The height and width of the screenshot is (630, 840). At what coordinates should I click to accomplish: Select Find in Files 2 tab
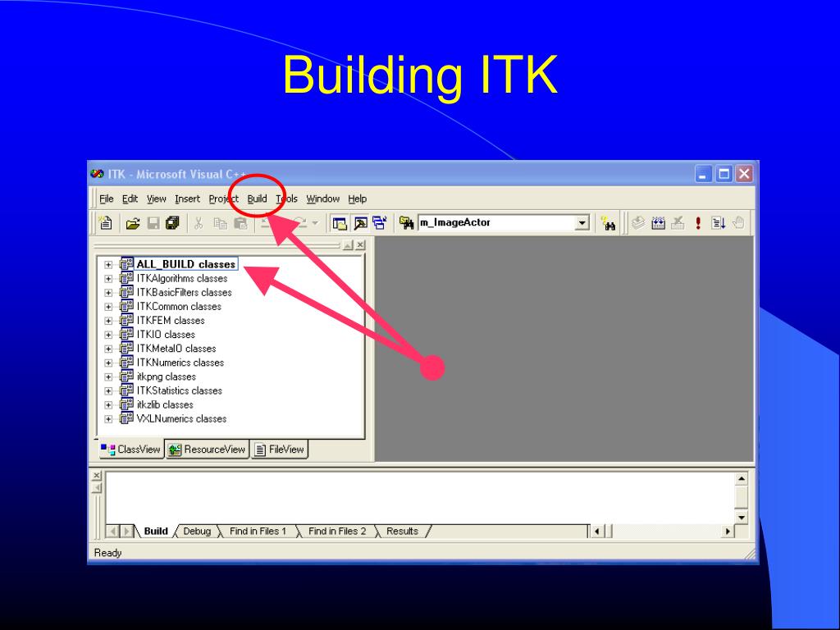(x=337, y=531)
